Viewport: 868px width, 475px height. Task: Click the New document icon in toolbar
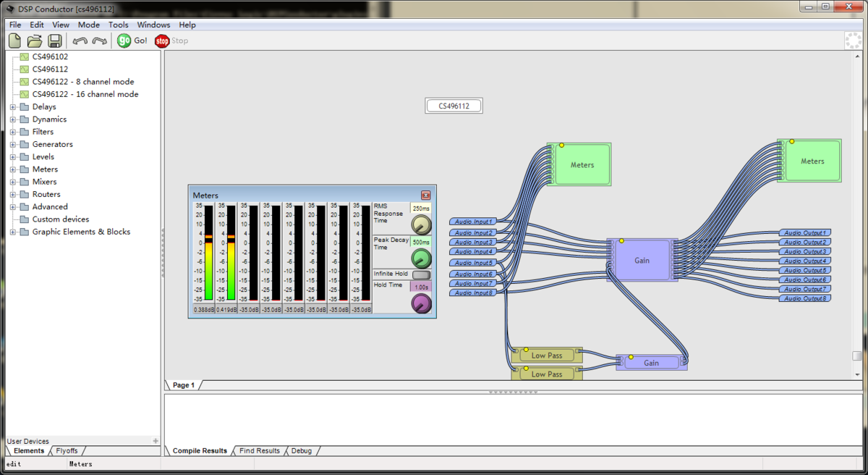tap(14, 41)
